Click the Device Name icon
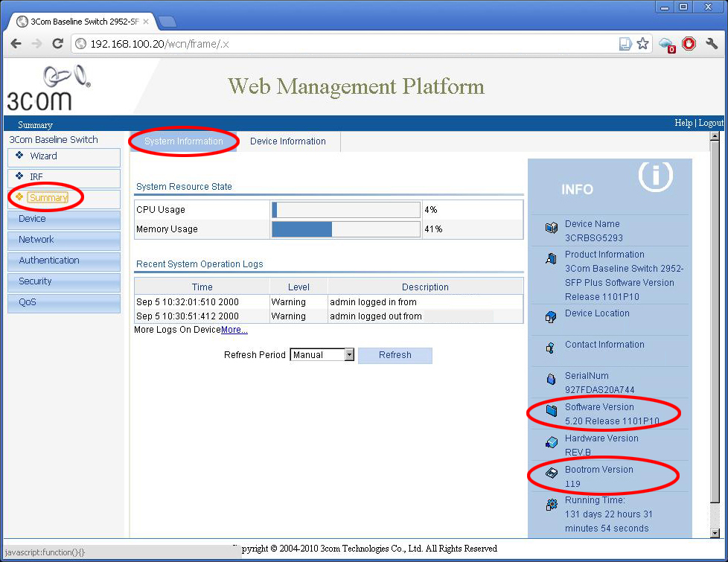Screen dimensions: 728x562 [x=551, y=228]
